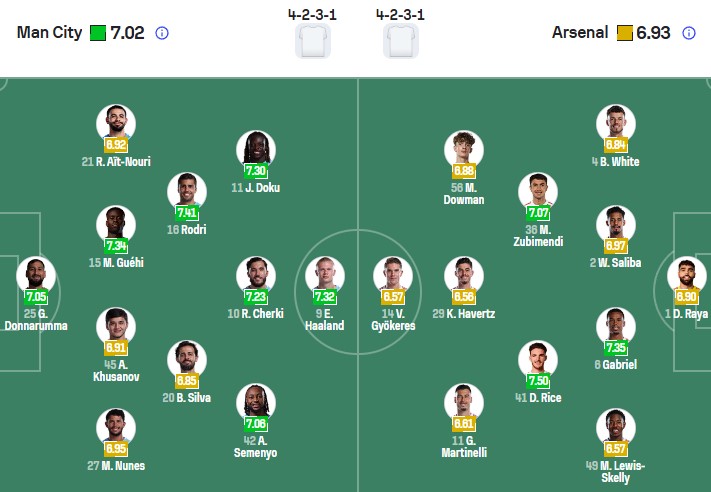711x492 pixels.
Task: Click W. Saliba's player photo
Action: coord(616,223)
